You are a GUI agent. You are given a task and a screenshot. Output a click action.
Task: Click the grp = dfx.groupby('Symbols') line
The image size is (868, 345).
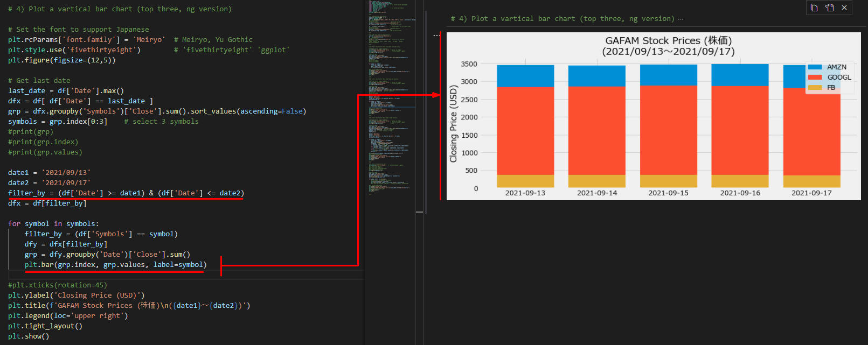pyautogui.click(x=157, y=111)
